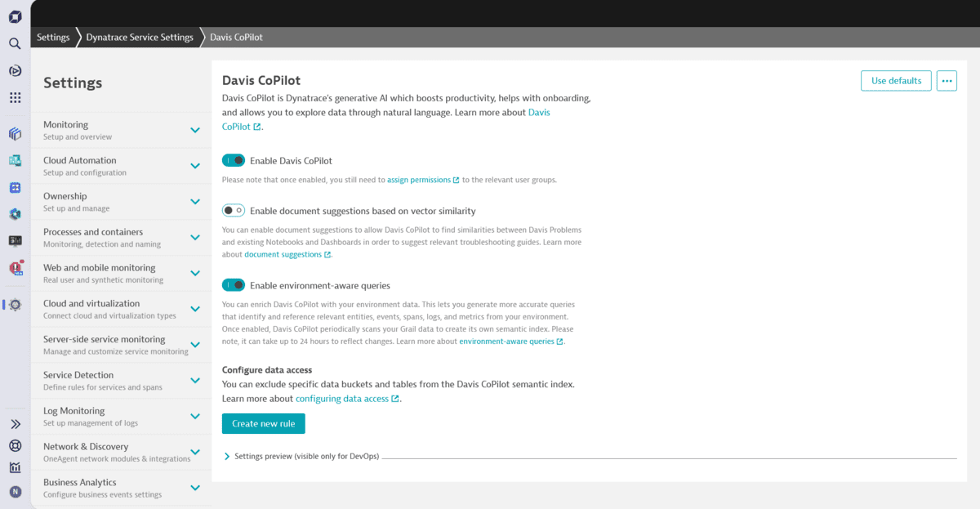Enable document suggestions based on vector similarity
The width and height of the screenshot is (980, 509).
[233, 210]
